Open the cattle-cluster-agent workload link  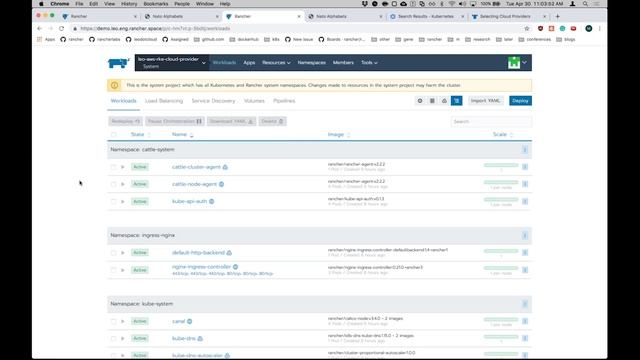tap(196, 167)
